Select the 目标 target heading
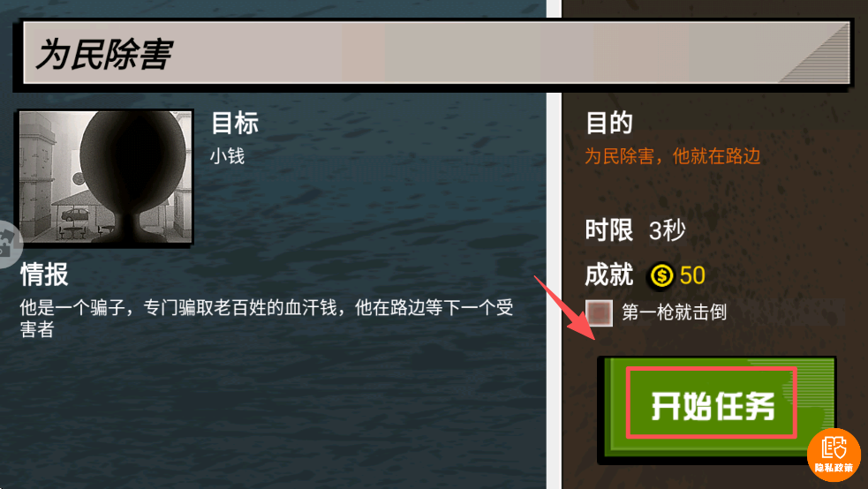The image size is (868, 489). coord(235,123)
